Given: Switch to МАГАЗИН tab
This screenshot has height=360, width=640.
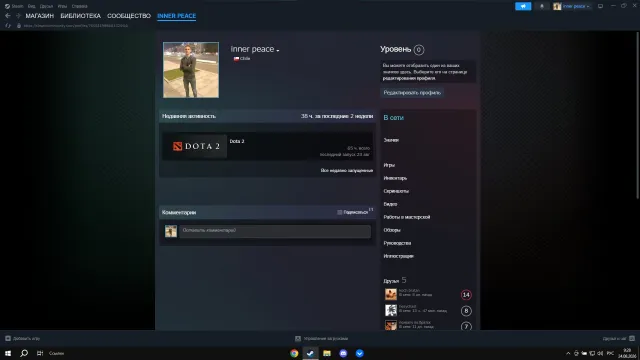Looking at the screenshot, I should pos(40,16).
